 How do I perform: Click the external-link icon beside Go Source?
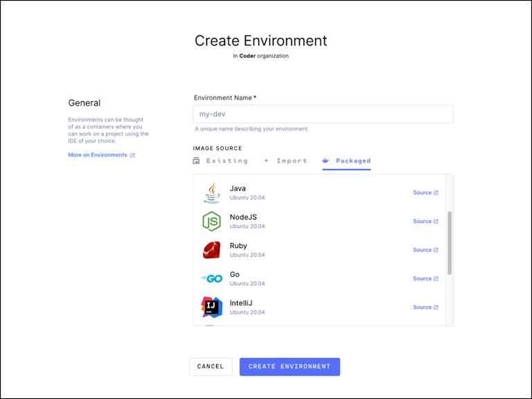436,278
